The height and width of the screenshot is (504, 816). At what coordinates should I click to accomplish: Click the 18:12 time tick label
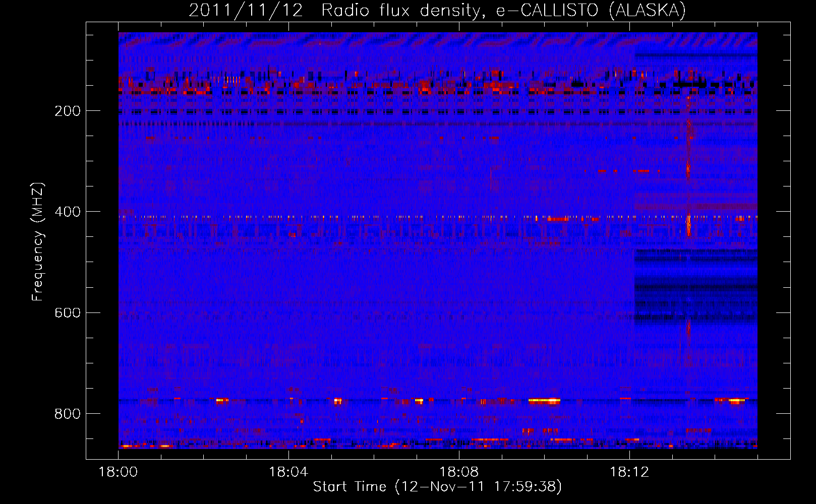629,472
